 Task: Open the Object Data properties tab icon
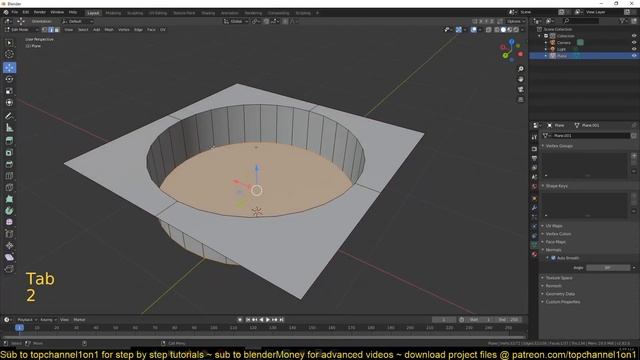point(534,245)
